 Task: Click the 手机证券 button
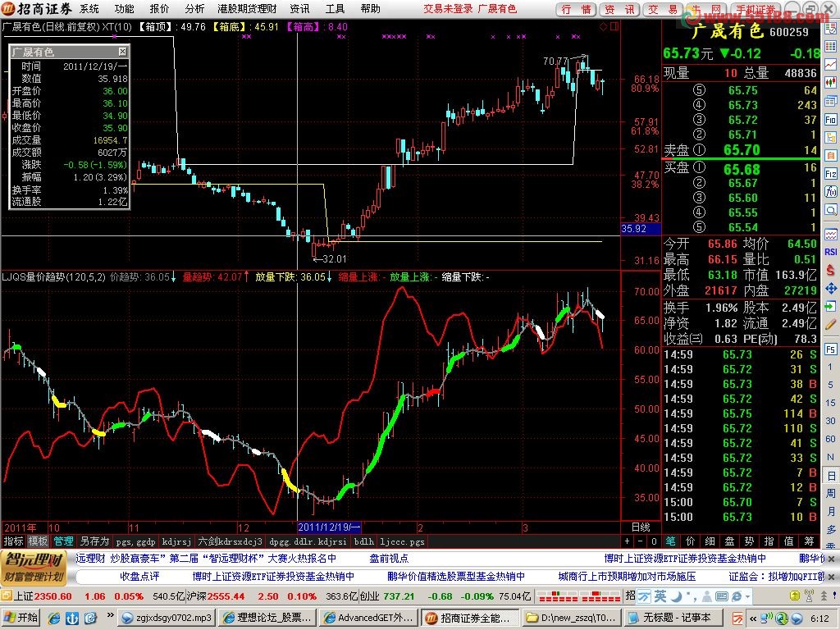click(x=755, y=9)
